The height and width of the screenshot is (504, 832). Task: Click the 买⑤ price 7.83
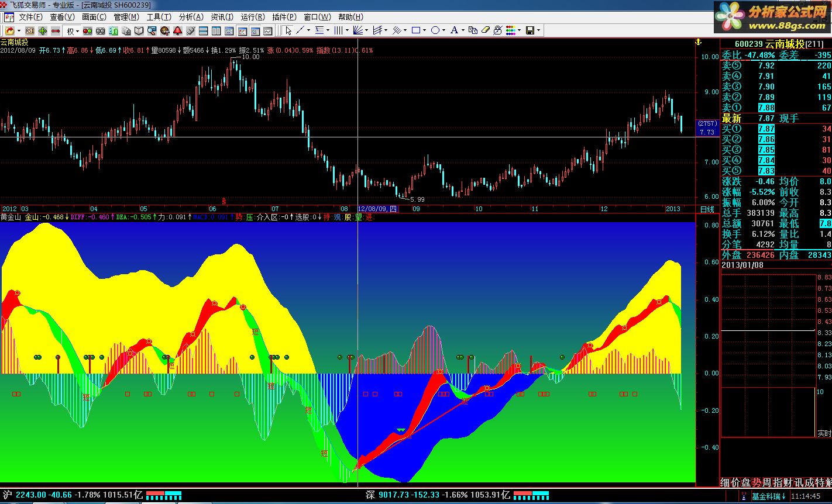click(766, 171)
